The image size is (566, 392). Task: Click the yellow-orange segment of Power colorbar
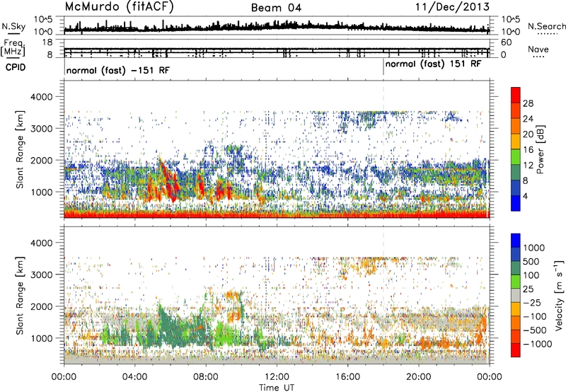click(516, 141)
